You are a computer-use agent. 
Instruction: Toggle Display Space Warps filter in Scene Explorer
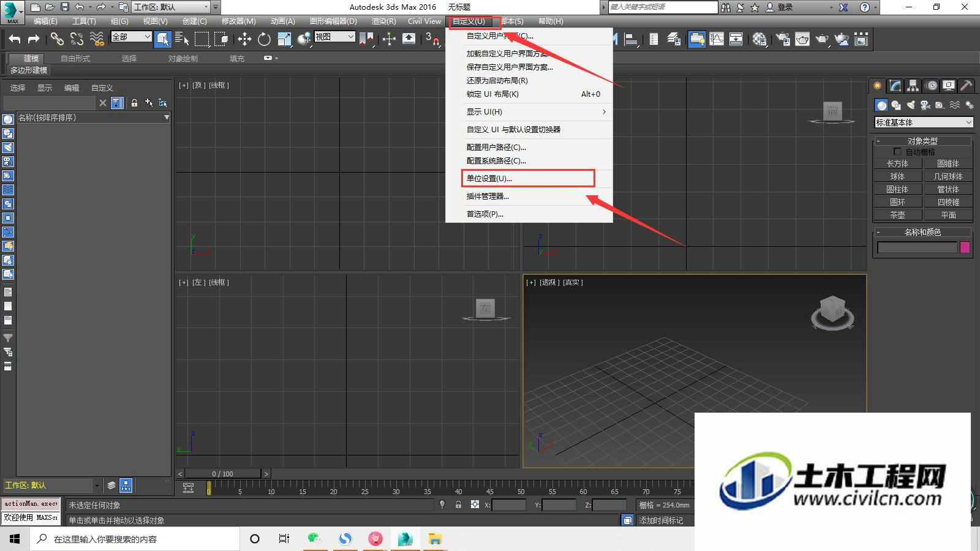8,190
